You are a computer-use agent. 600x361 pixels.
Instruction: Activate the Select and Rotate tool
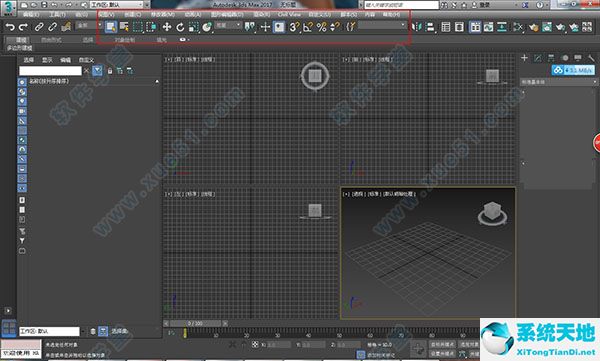180,27
